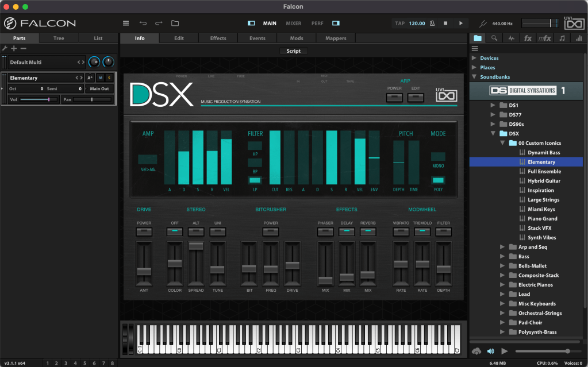This screenshot has height=367, width=588.
Task: Expand the Arp and Seq folder
Action: 502,247
